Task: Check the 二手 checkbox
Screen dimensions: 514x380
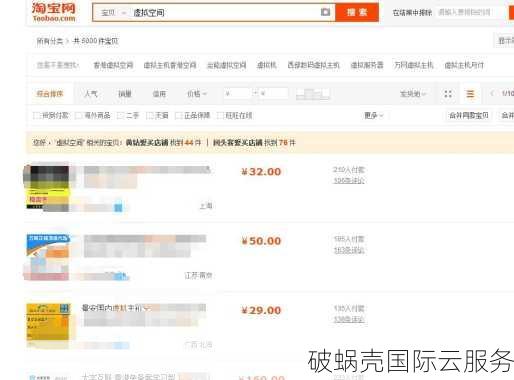Action: [x=120, y=116]
